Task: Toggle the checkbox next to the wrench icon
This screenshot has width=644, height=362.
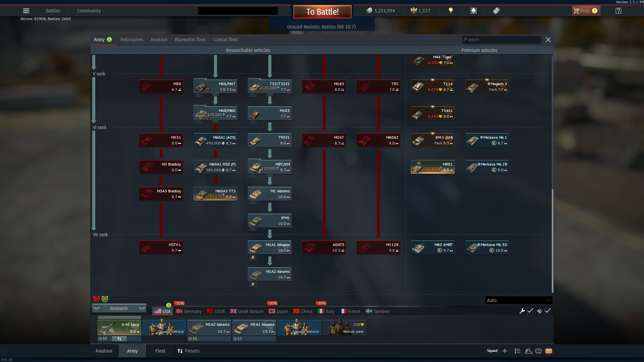Action: (x=530, y=311)
